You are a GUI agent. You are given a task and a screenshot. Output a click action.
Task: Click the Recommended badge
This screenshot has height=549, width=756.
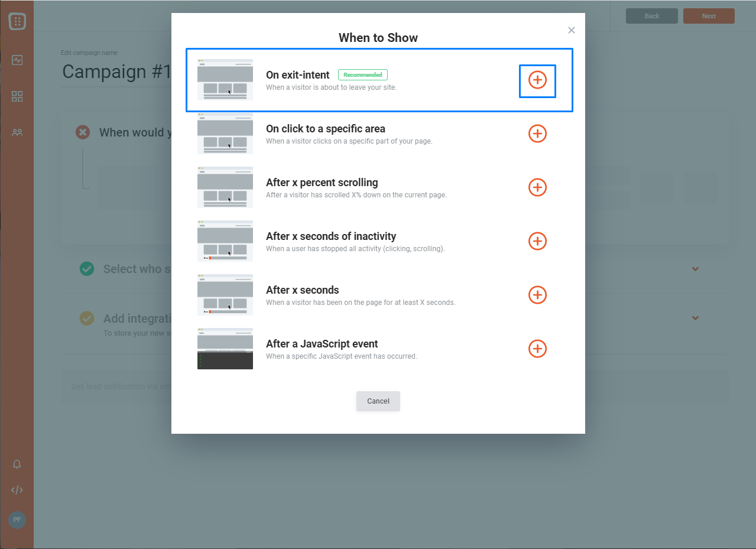coord(363,75)
